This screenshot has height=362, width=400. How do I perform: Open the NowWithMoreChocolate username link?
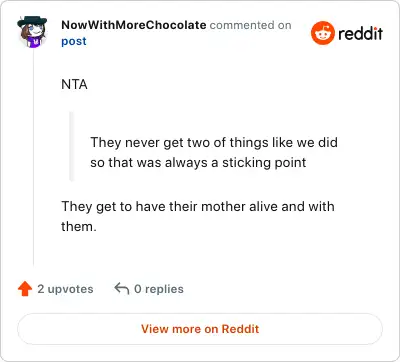[134, 25]
